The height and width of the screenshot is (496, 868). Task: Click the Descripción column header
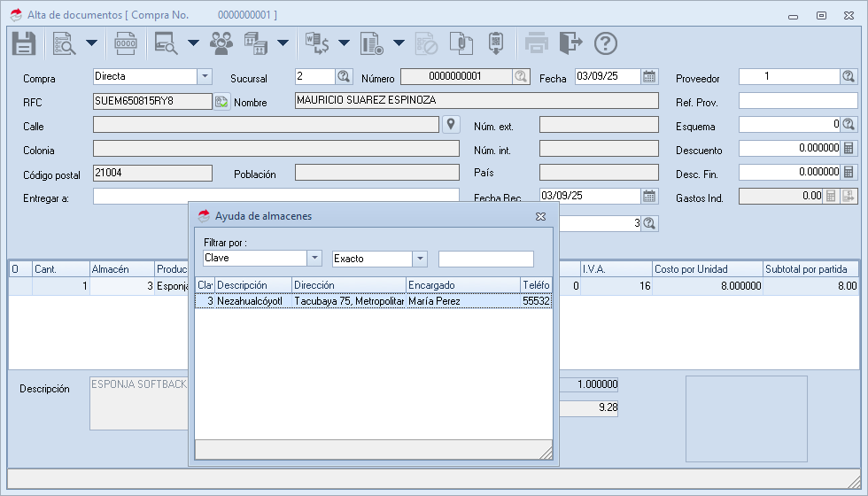252,285
